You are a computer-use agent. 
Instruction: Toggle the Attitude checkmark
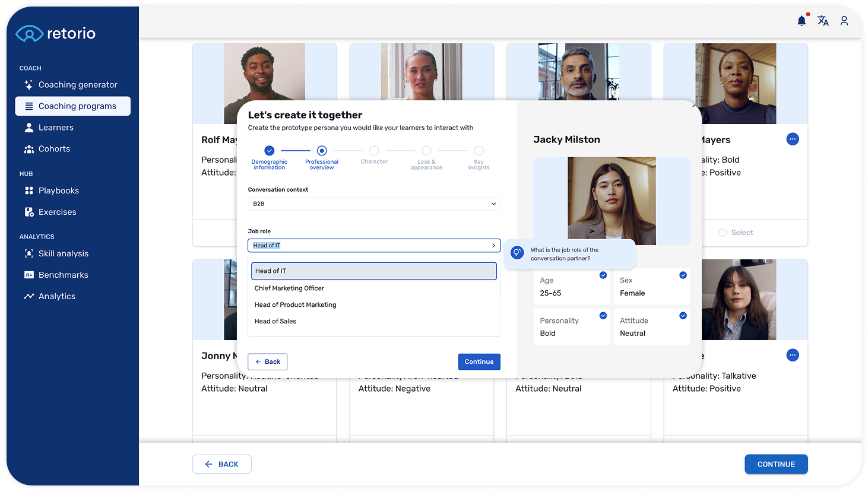(x=683, y=316)
